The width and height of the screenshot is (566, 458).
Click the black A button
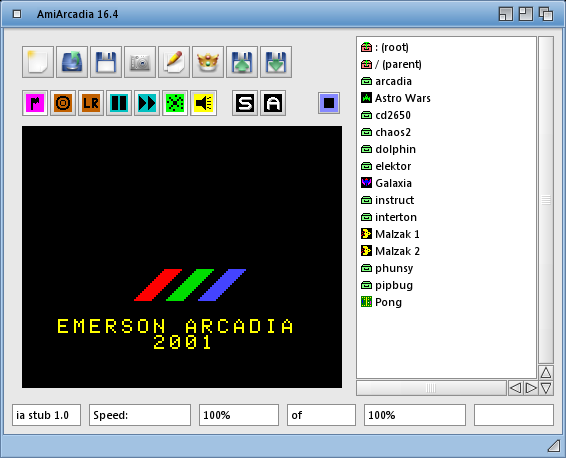click(273, 103)
